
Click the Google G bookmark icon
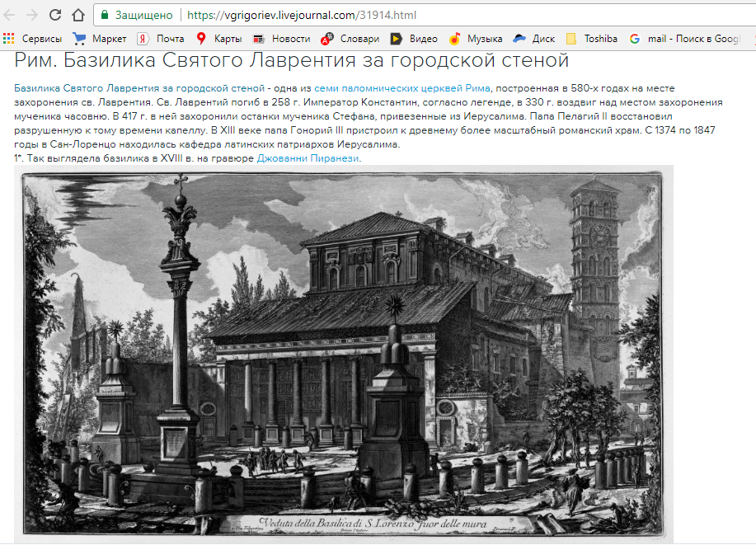tap(635, 39)
